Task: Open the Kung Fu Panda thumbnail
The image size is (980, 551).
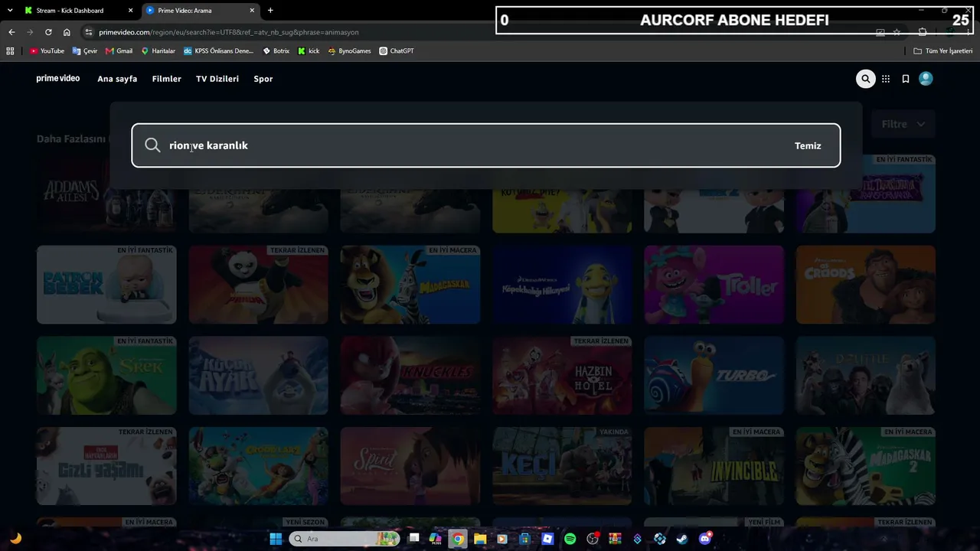Action: (259, 285)
